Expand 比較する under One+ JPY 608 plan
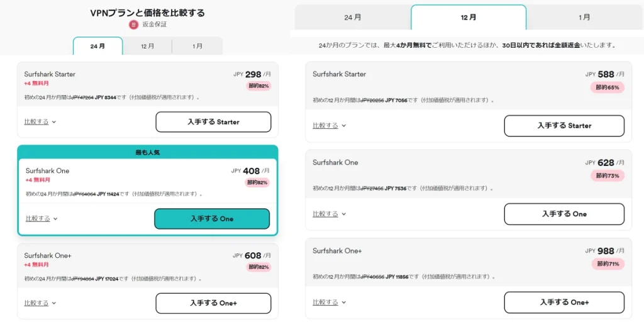The height and width of the screenshot is (327, 644). (40, 302)
